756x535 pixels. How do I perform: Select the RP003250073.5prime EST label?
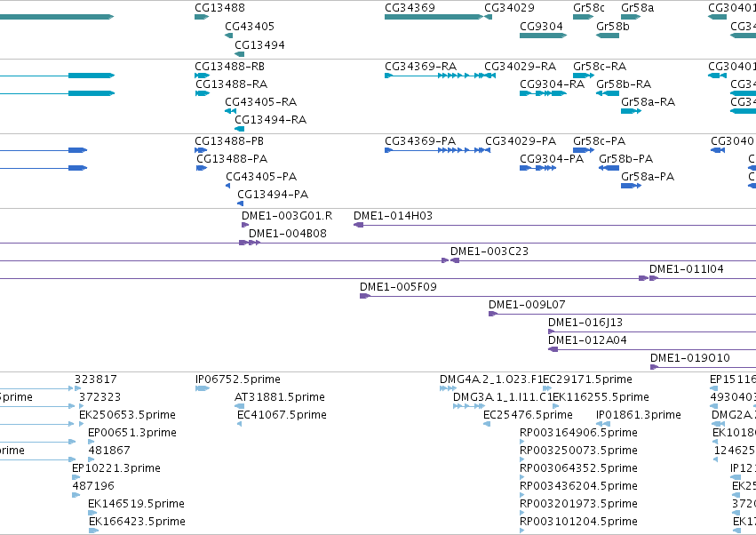(x=578, y=450)
